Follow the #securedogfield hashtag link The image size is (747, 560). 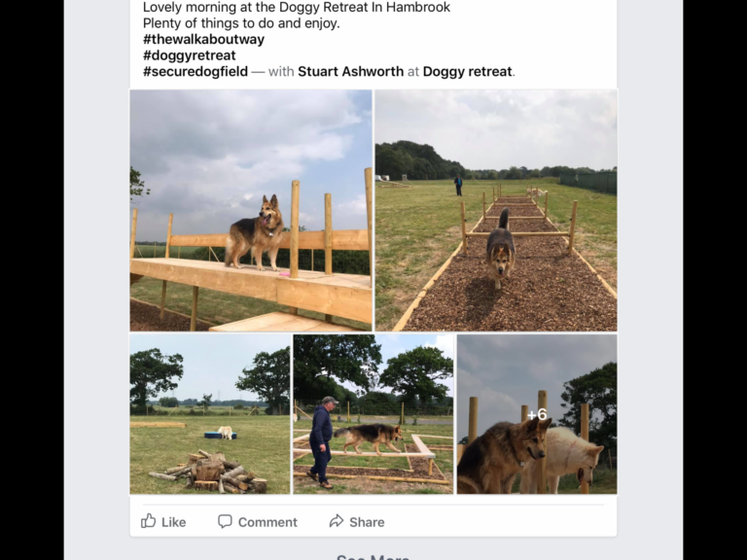coord(195,71)
